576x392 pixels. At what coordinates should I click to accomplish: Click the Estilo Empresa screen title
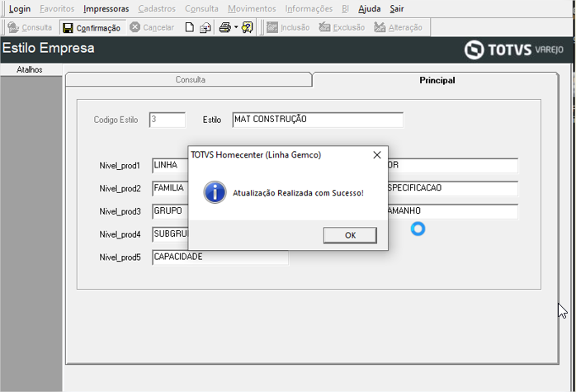coord(49,48)
